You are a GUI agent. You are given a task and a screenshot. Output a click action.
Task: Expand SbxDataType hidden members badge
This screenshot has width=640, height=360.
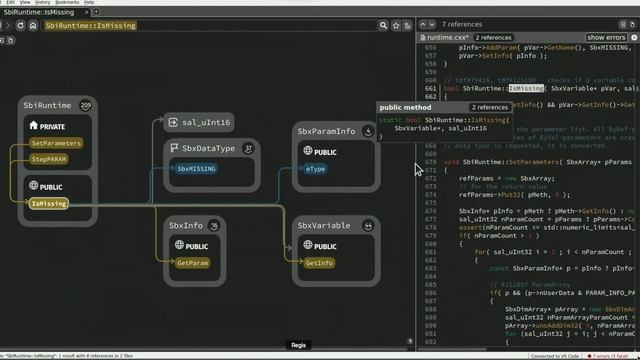pos(248,149)
